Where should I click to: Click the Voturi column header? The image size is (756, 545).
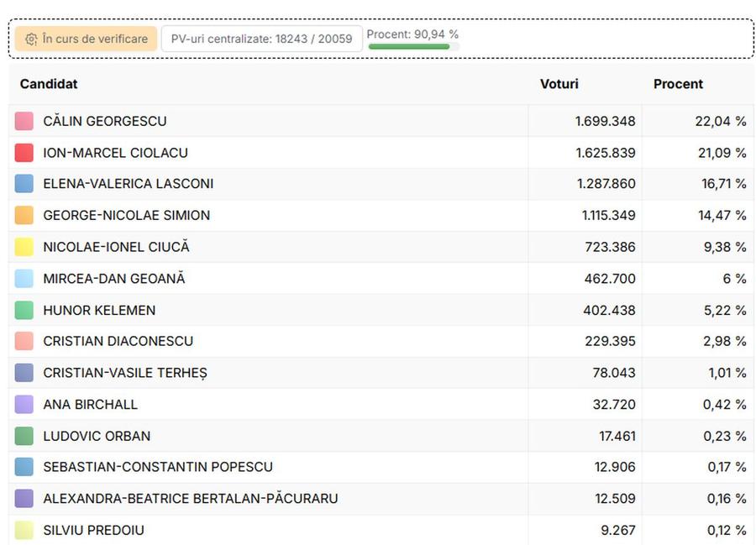(559, 84)
